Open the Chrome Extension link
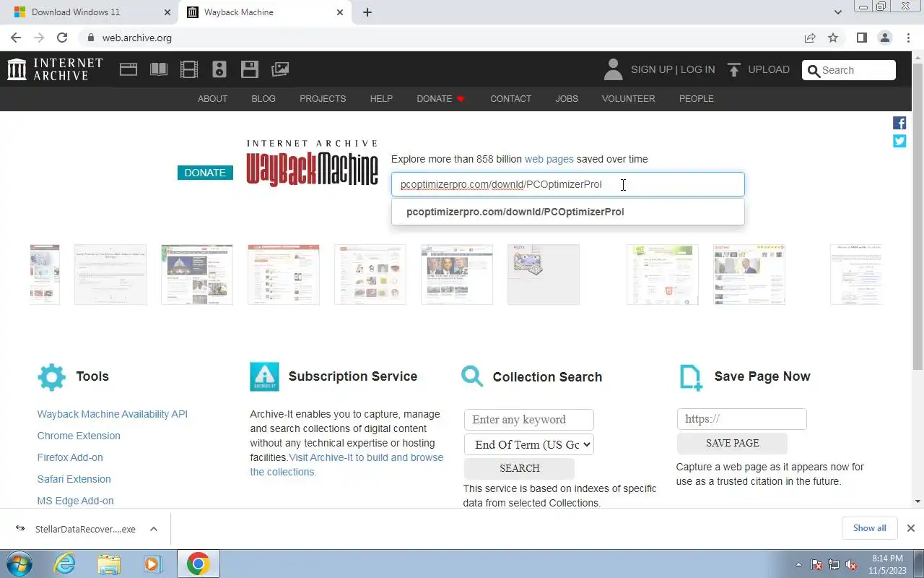The height and width of the screenshot is (578, 924). tap(79, 436)
